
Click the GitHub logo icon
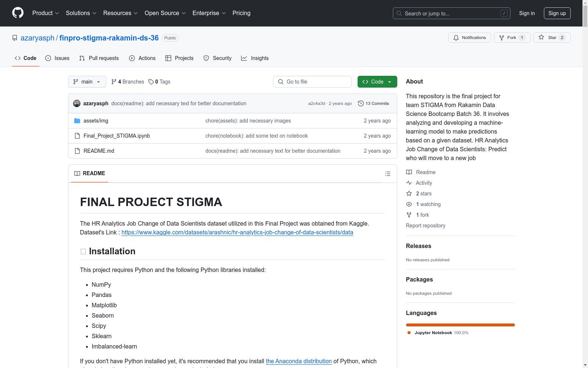(18, 13)
